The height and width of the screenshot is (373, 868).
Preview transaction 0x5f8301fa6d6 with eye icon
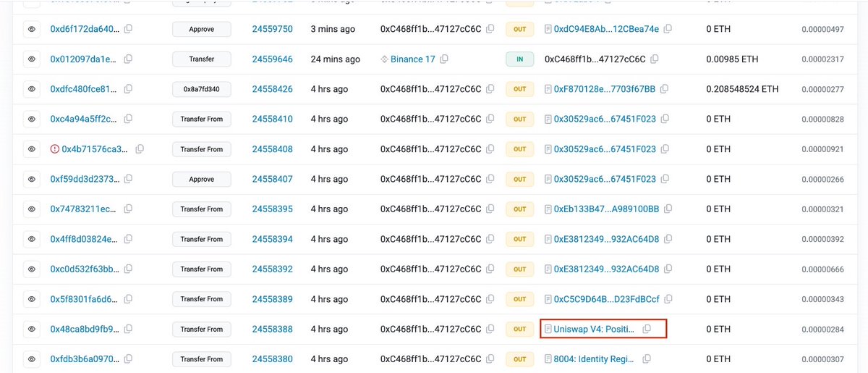[32, 299]
